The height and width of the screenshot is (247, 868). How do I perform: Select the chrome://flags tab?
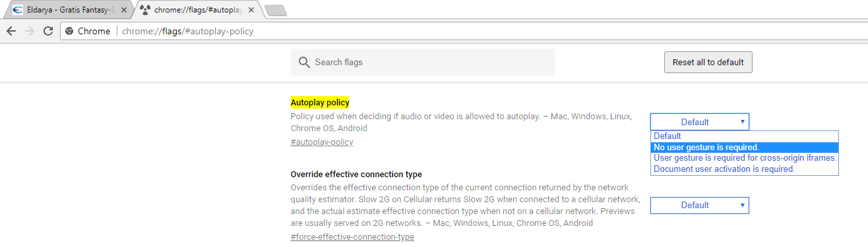click(197, 10)
